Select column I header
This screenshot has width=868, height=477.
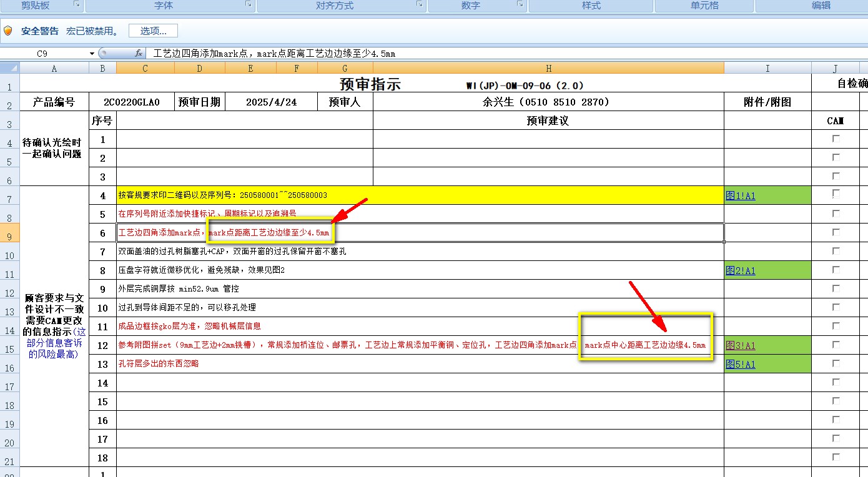click(x=767, y=69)
